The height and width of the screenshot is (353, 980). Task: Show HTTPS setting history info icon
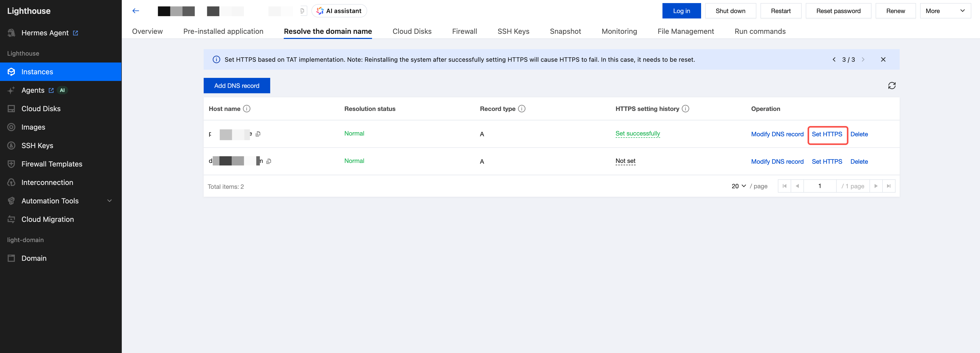pyautogui.click(x=685, y=109)
